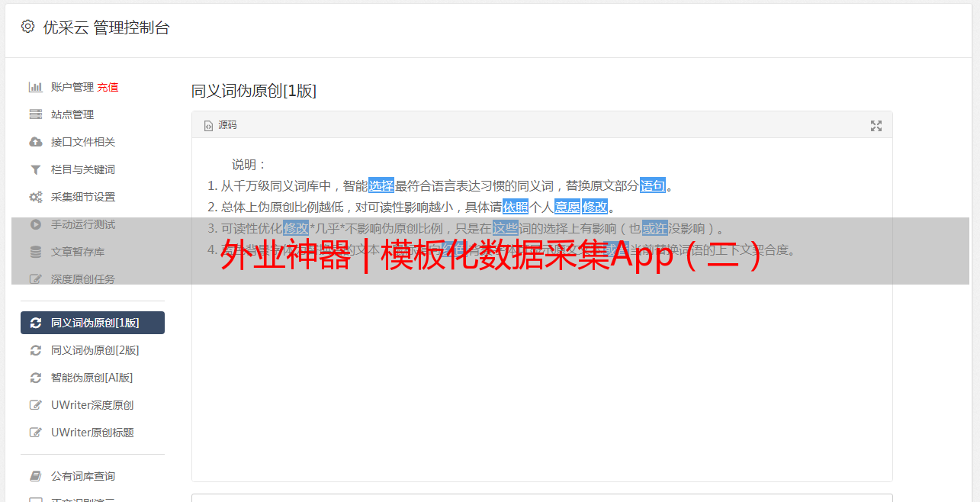Screen dimensions: 980x502
Task: Click highlighted word 修改 after 意愿 in line 2
Action: point(595,207)
